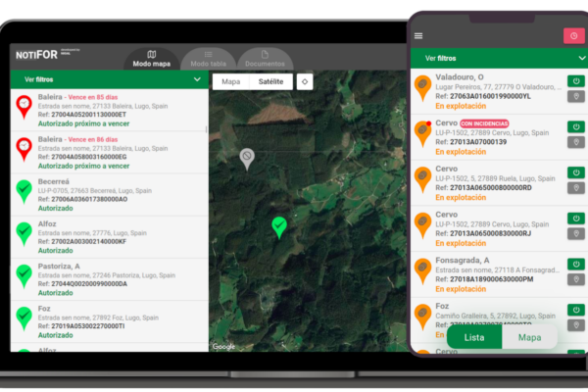Click ref 27006A036017380000AO

[x=89, y=199]
